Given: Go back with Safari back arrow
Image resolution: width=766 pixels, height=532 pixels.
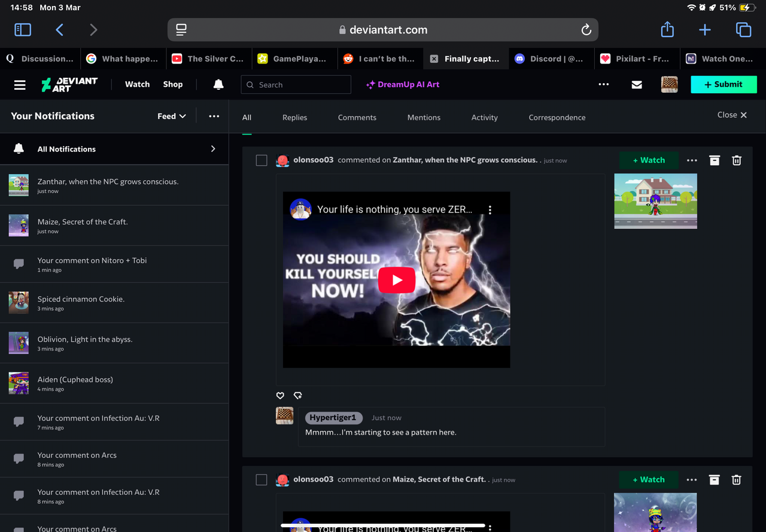Looking at the screenshot, I should [59, 29].
